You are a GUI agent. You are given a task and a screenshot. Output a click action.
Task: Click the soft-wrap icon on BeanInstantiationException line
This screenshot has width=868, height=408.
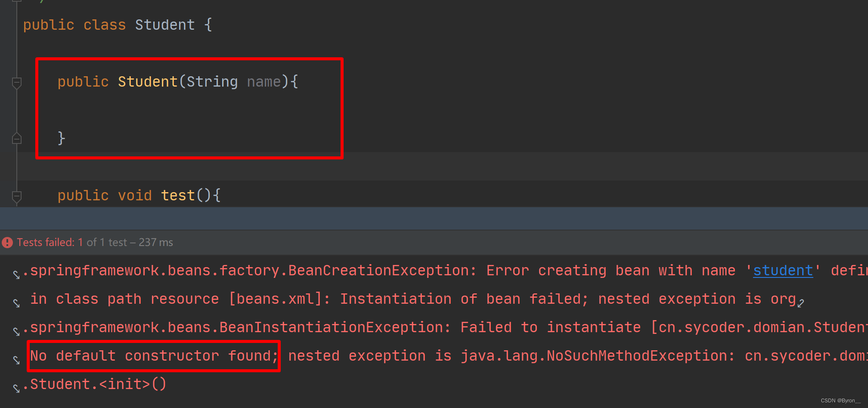(16, 331)
